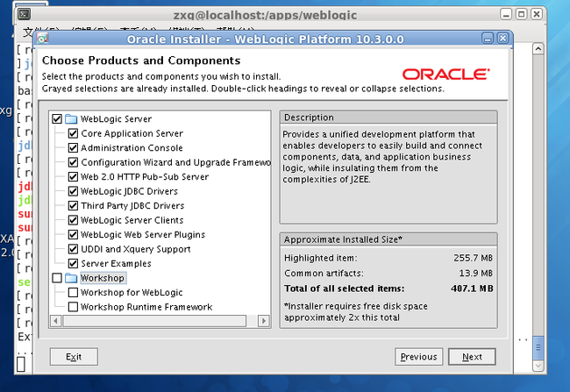Click the Total of all selected items value

coord(472,289)
